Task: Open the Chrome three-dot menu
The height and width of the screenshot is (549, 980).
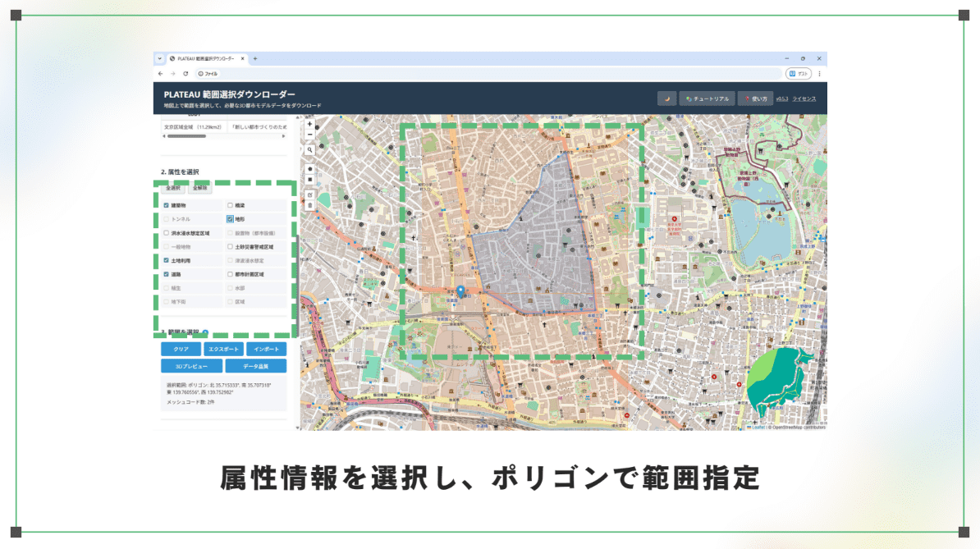Action: point(818,73)
